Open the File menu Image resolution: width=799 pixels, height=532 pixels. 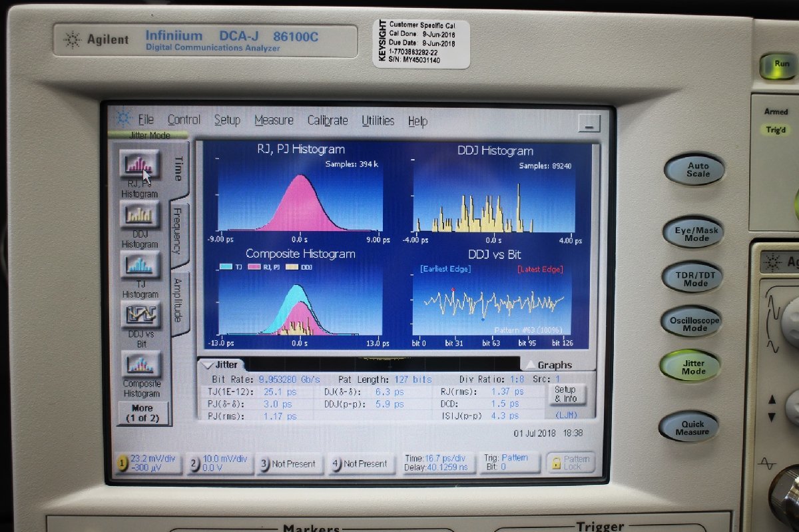click(x=146, y=120)
